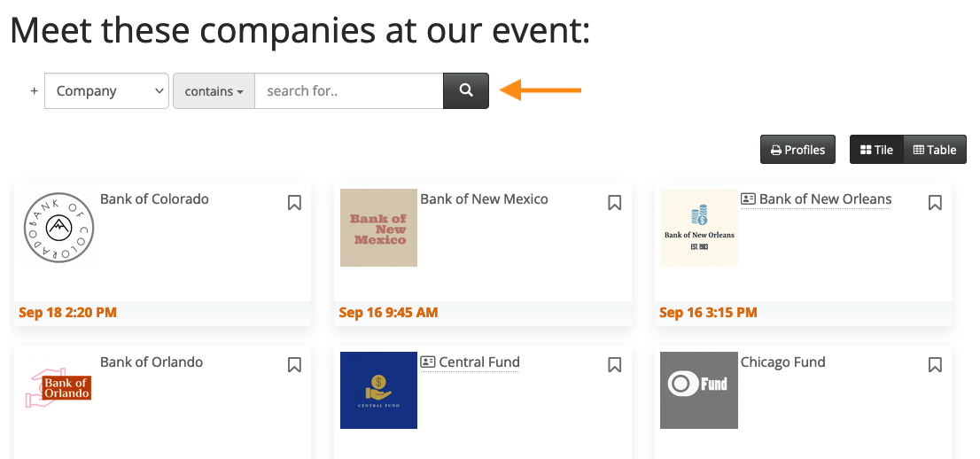Toggle bookmark for Bank of New Orleans

pos(935,203)
